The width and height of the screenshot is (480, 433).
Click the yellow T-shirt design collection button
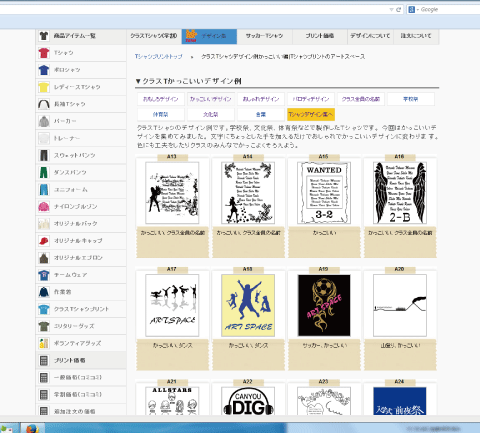(311, 114)
